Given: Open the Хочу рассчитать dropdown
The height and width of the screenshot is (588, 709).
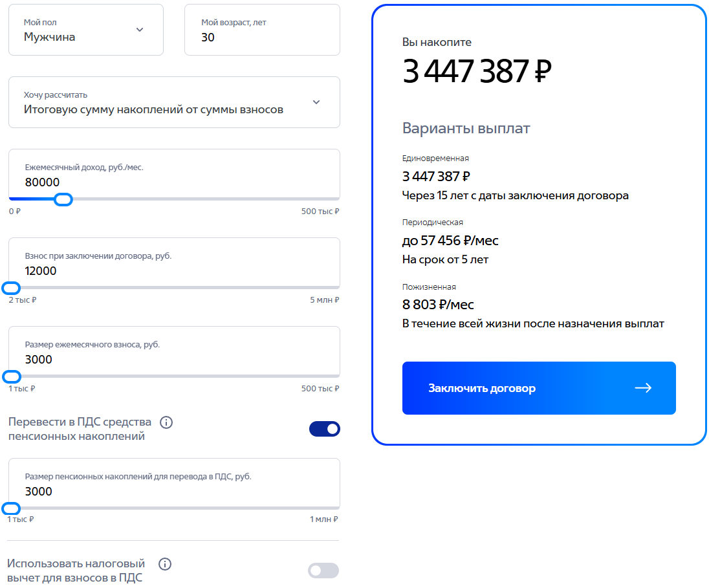Looking at the screenshot, I should coord(174,102).
